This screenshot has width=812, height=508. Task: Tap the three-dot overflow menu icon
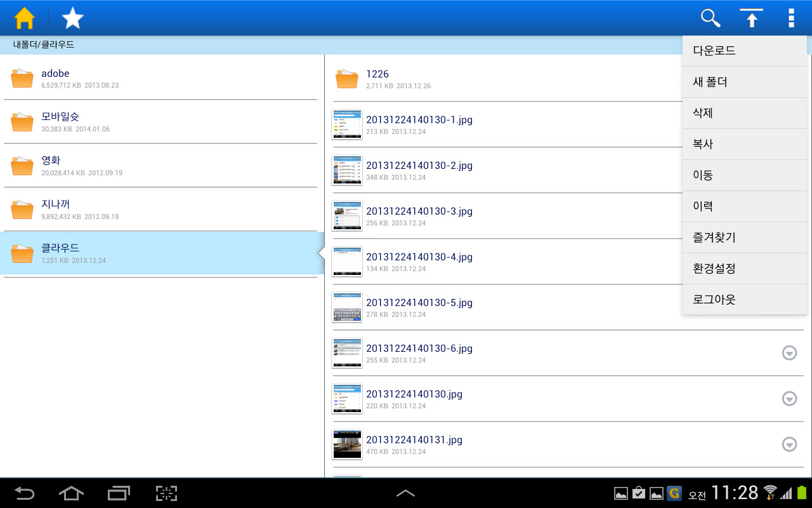click(791, 18)
